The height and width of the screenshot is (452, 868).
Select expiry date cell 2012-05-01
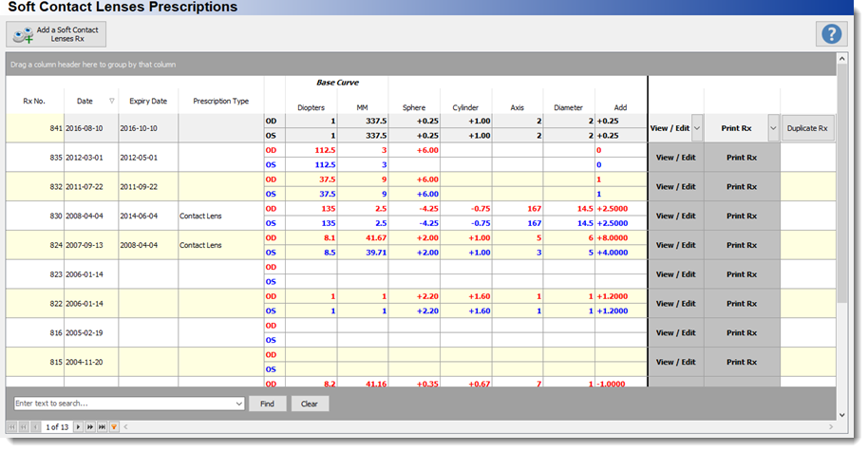(148, 158)
